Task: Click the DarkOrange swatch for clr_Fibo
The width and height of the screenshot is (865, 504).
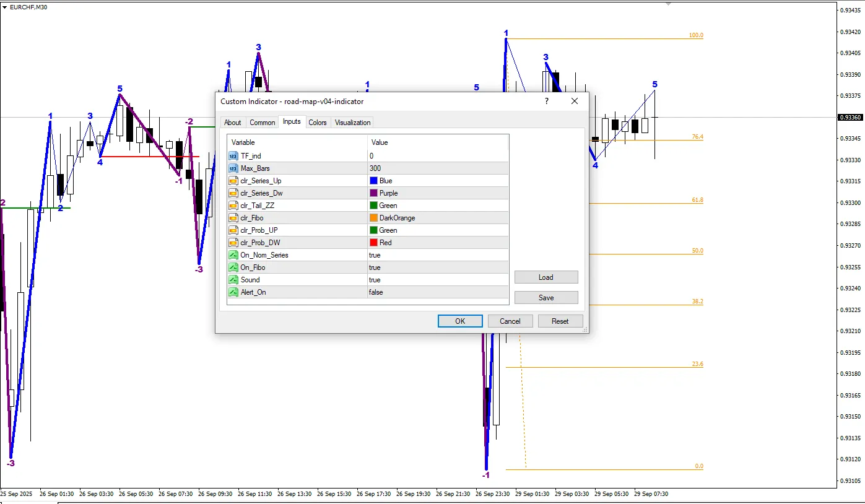Action: click(x=373, y=218)
